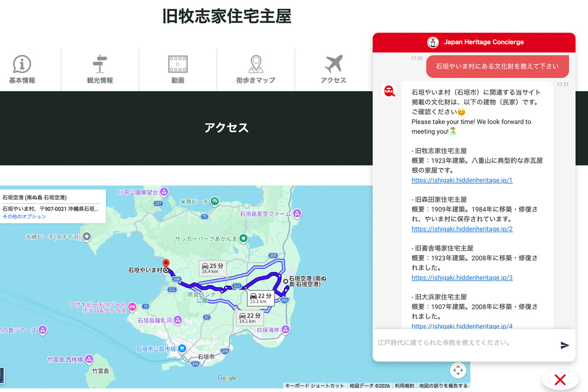Open the ishigaki.hiddenheritage.jp/1 link
588x392 pixels.
click(462, 180)
